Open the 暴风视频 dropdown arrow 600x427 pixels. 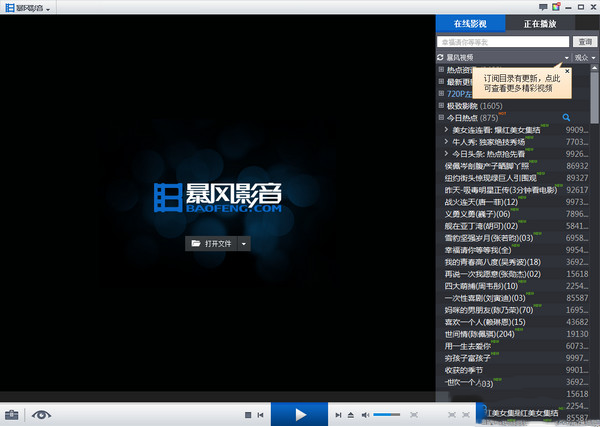567,58
